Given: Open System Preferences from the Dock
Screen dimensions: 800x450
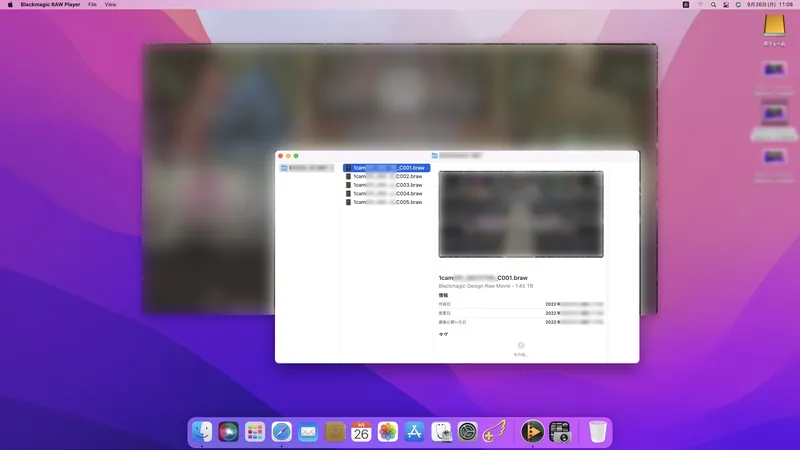Looking at the screenshot, I should [x=467, y=432].
